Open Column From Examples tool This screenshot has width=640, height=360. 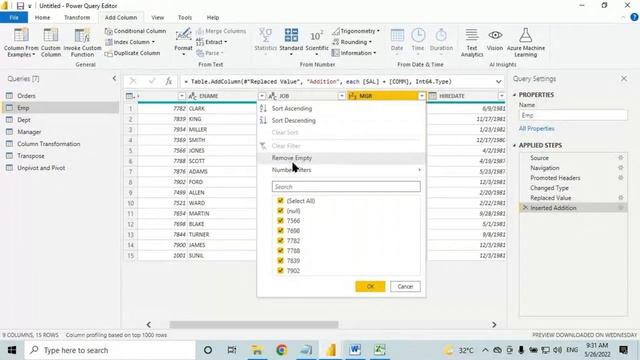pos(21,42)
